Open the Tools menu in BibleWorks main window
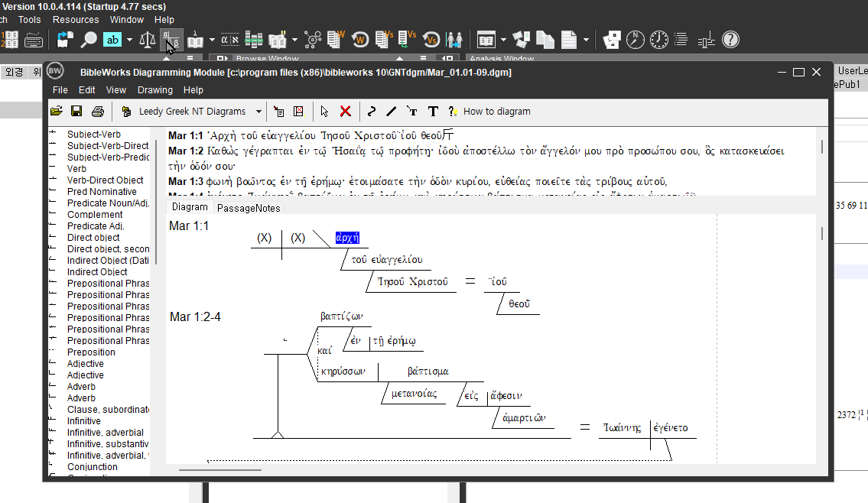868x503 pixels. click(29, 19)
